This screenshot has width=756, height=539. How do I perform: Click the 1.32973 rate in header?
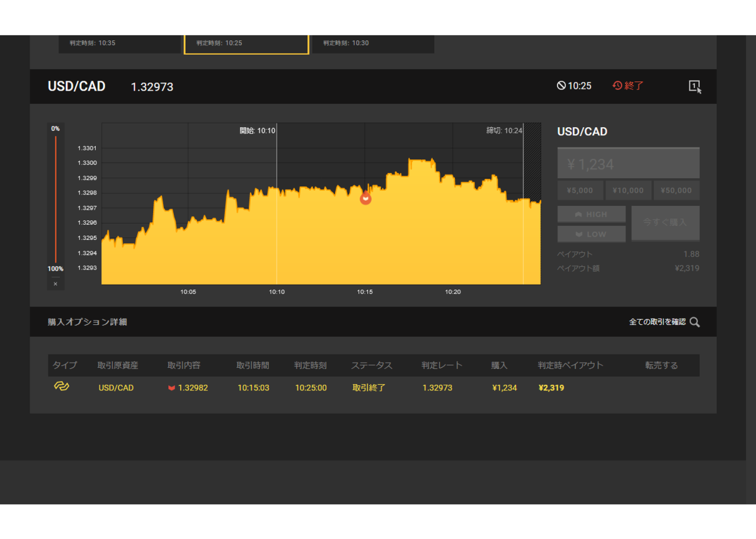pos(152,87)
